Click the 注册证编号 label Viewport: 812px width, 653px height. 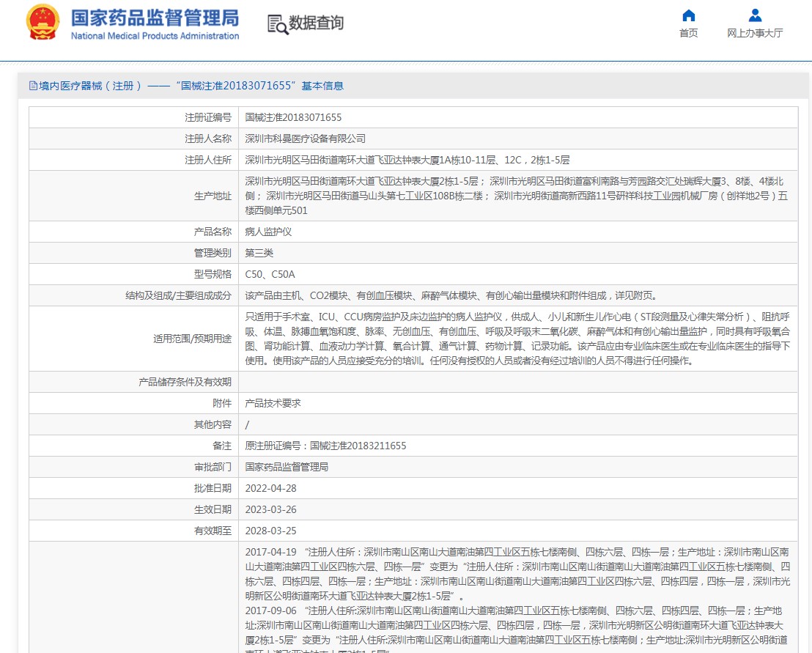(x=208, y=117)
